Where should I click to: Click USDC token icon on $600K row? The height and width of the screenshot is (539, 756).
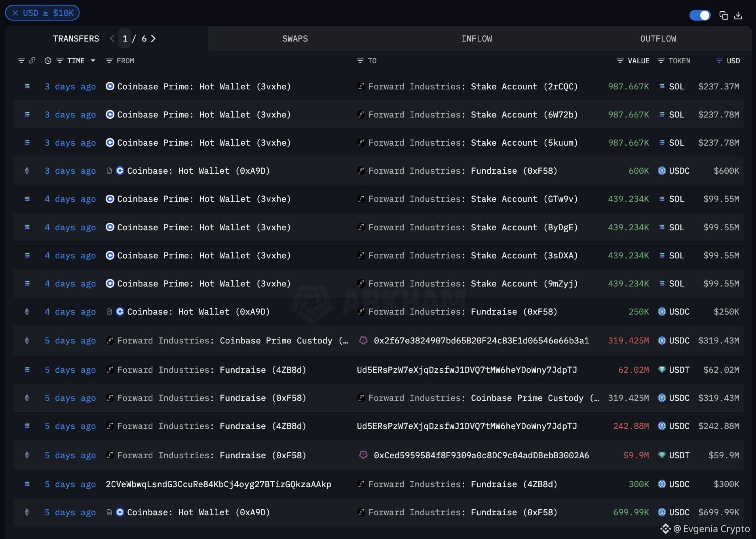point(662,171)
